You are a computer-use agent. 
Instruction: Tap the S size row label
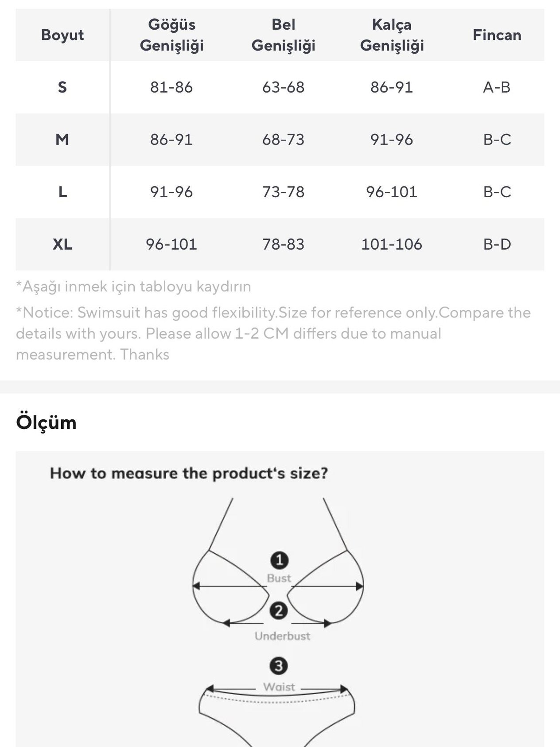(x=62, y=87)
